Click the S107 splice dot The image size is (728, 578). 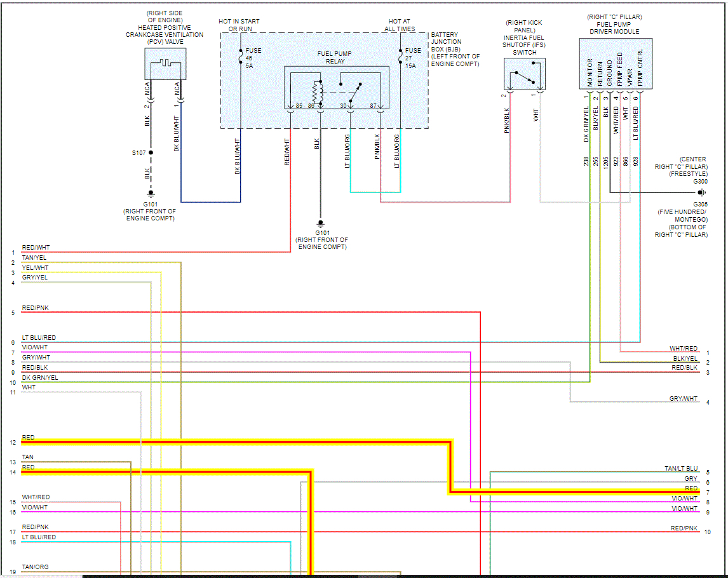tap(151, 152)
